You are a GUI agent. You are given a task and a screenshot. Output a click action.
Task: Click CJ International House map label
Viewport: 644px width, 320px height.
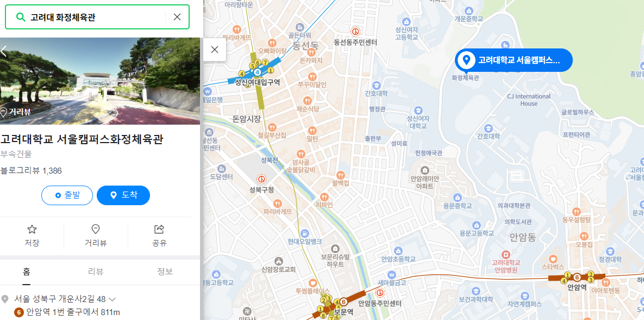coord(529,100)
